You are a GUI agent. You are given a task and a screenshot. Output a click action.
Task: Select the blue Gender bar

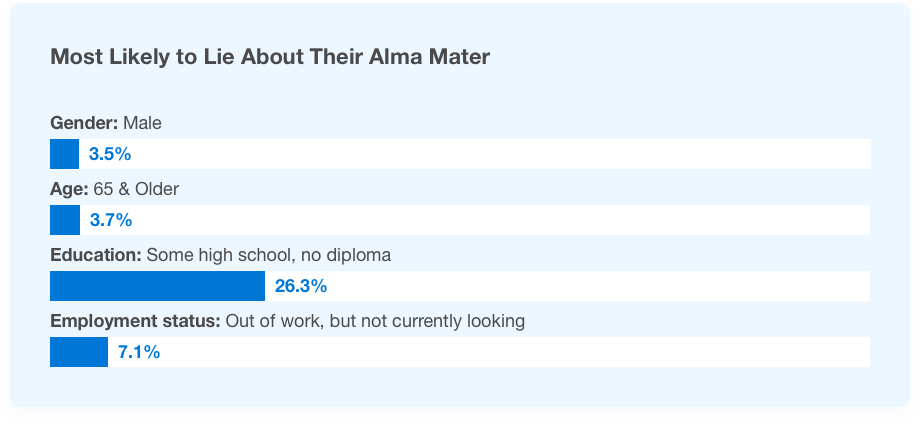(x=65, y=154)
